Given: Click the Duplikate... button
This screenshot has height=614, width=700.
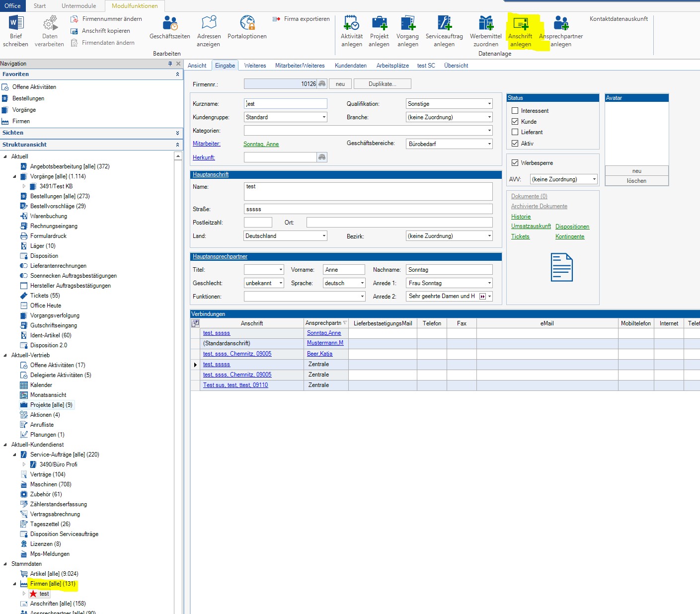Looking at the screenshot, I should (382, 84).
